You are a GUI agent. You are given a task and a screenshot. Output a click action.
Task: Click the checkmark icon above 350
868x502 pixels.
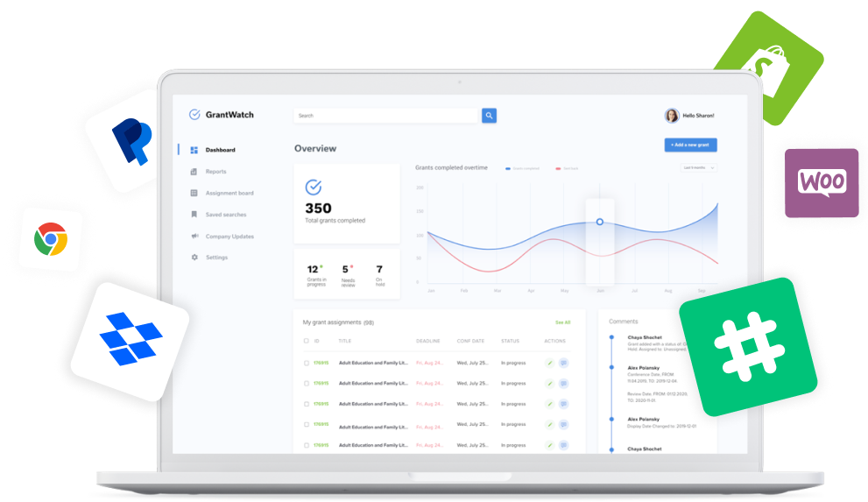click(x=314, y=187)
